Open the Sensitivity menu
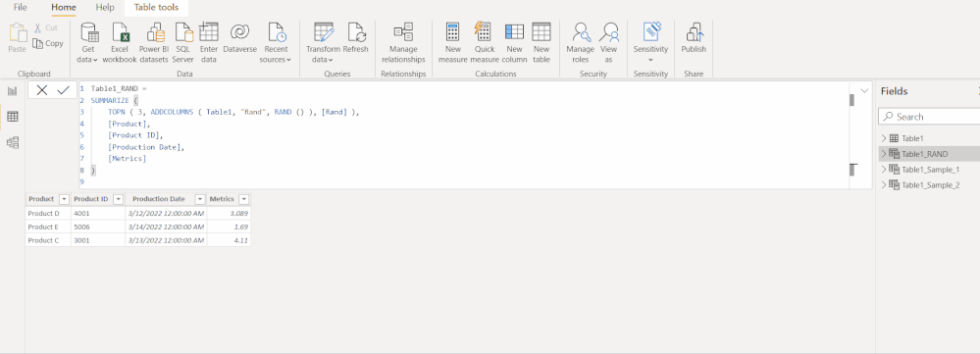Image resolution: width=980 pixels, height=354 pixels. [x=650, y=42]
